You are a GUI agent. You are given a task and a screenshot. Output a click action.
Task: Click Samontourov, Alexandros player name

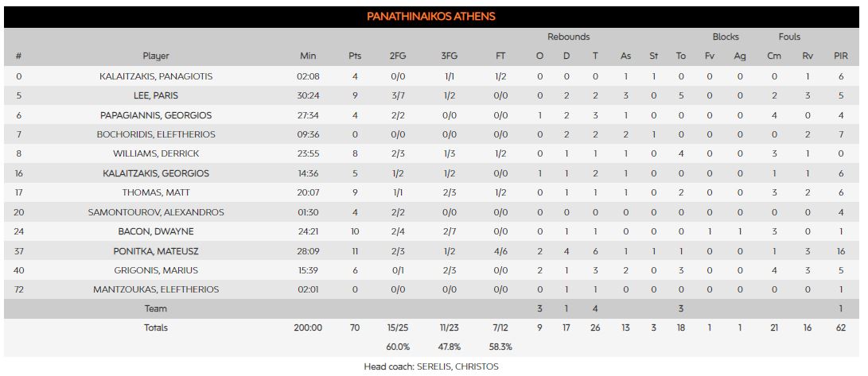click(156, 212)
